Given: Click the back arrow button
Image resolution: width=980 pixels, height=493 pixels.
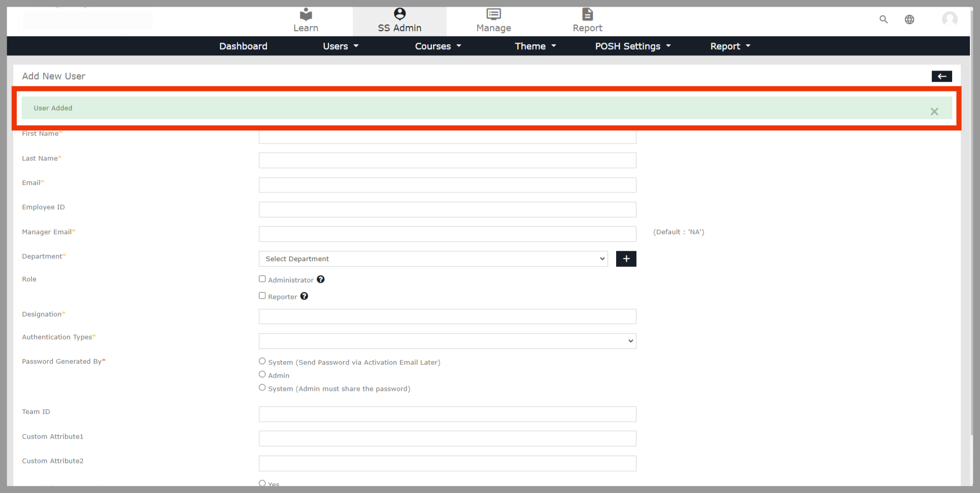Looking at the screenshot, I should click(941, 76).
